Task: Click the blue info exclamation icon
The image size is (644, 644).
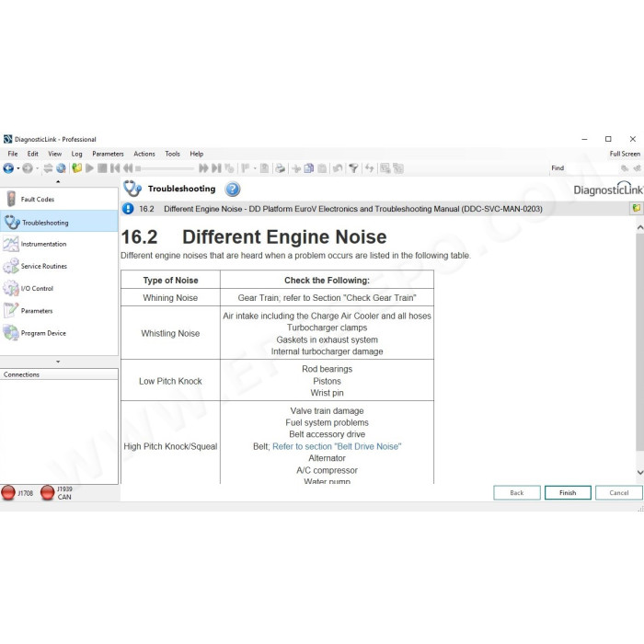Action: coord(128,209)
